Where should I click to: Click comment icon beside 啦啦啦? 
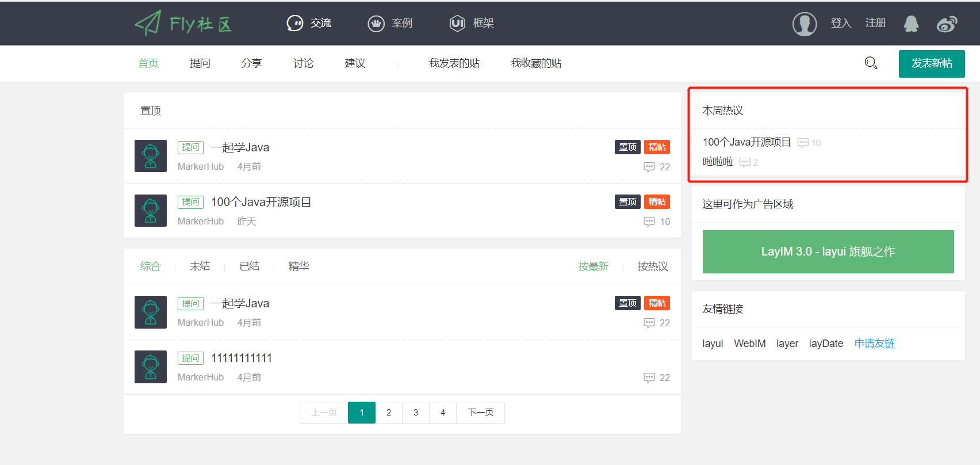pos(745,162)
